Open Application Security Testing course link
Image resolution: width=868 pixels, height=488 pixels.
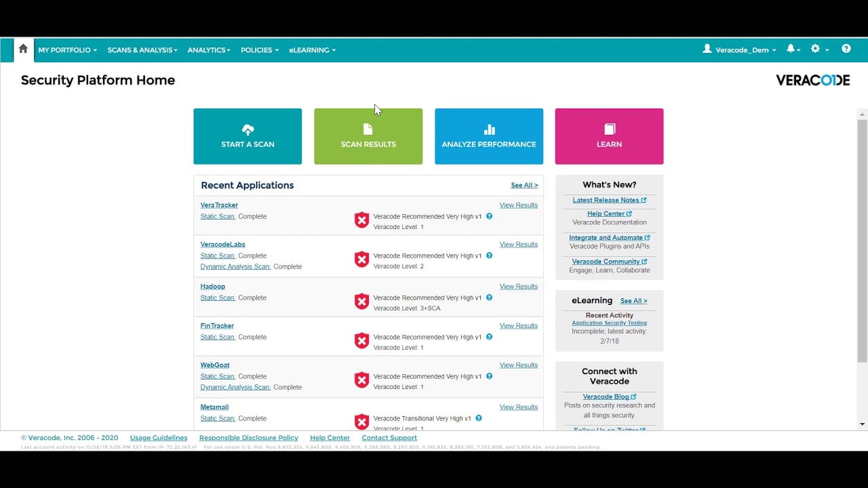[x=610, y=323]
